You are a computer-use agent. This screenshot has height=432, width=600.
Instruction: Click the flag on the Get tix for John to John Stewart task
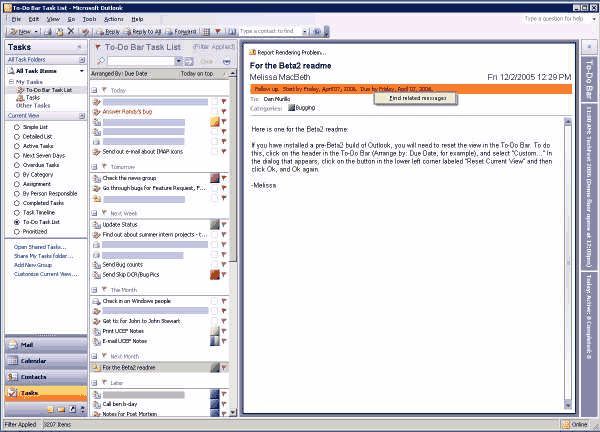tap(224, 321)
